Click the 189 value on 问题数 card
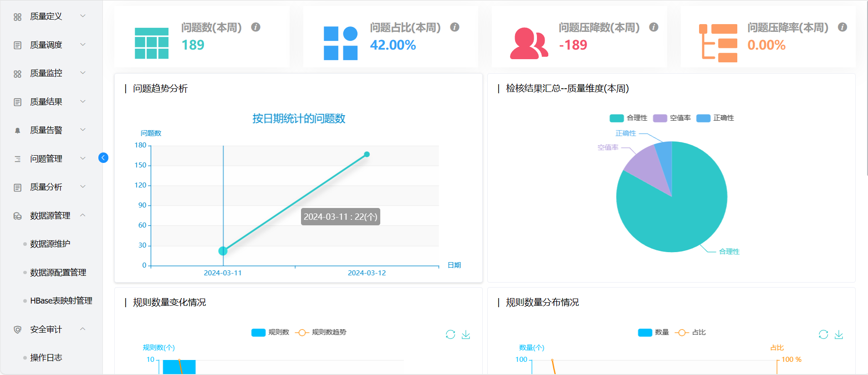 (x=193, y=45)
